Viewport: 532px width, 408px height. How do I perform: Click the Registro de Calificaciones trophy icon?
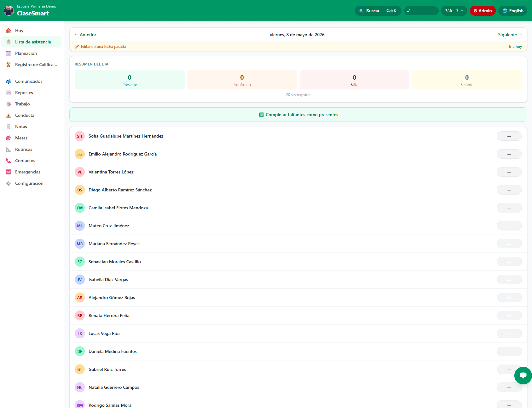(9, 65)
